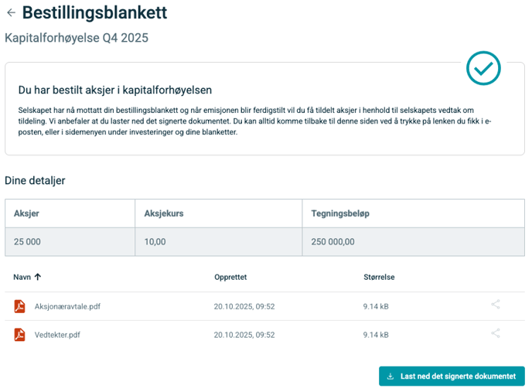Click the Tegningsbeløp value 250 000,00
The image size is (532, 392).
click(332, 242)
